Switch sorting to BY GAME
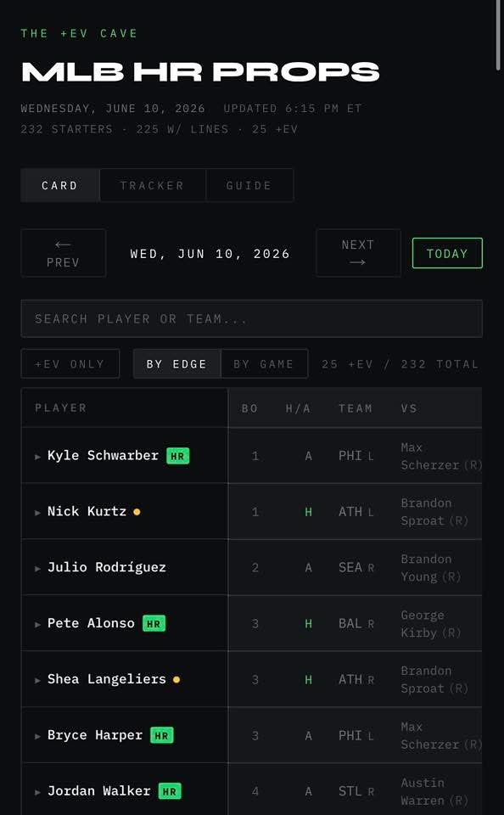The width and height of the screenshot is (504, 815). click(x=265, y=364)
